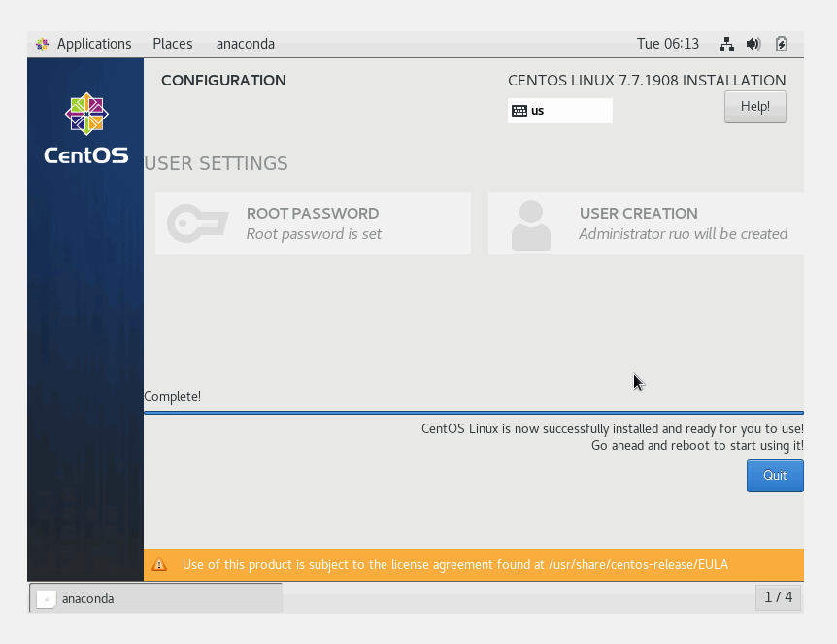Click the USER SETTINGS heading

(x=216, y=163)
